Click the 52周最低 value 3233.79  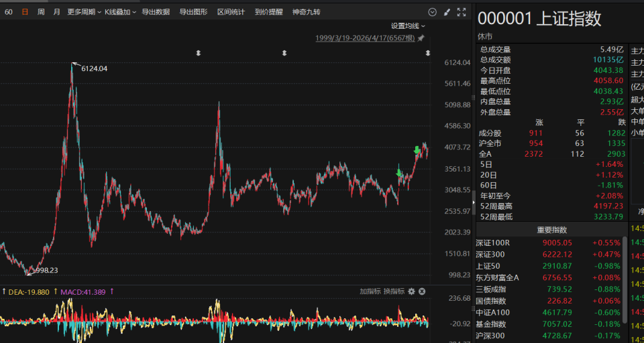[608, 216]
